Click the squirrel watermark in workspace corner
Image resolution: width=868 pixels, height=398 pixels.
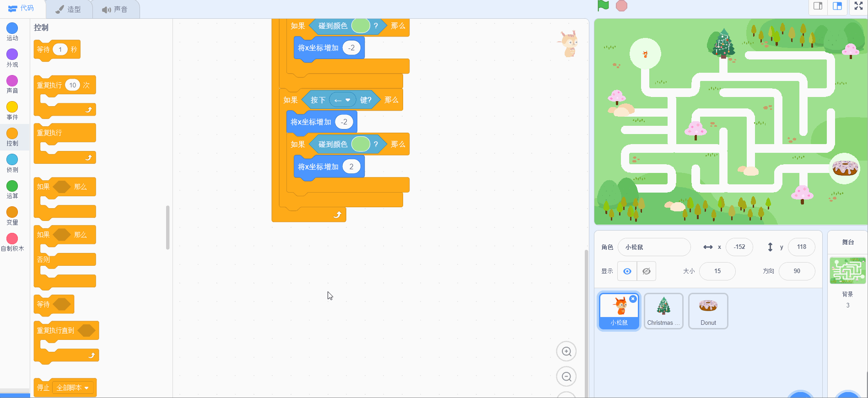(568, 44)
